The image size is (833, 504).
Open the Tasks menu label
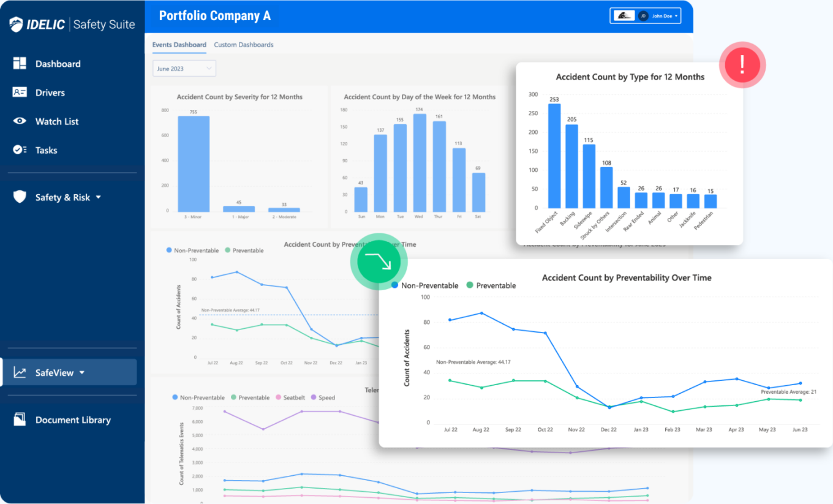47,150
